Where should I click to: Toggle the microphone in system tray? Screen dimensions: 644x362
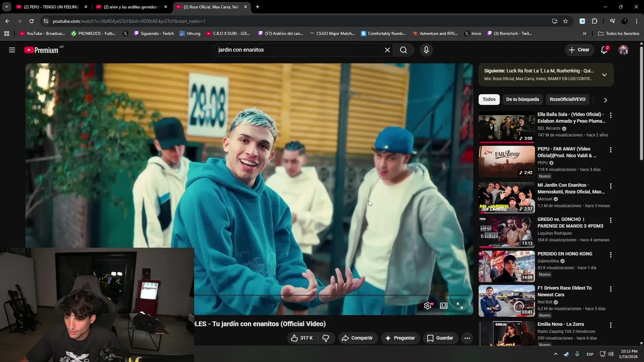point(577,354)
